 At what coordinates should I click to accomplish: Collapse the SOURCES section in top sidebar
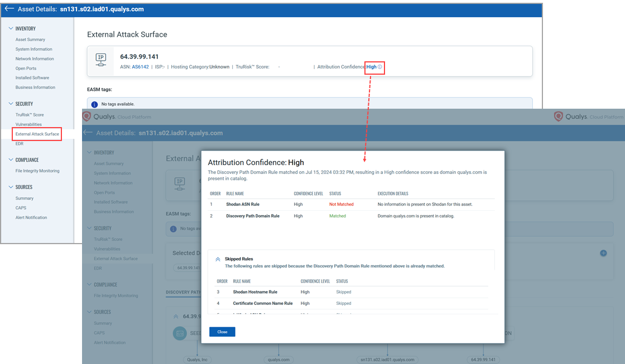[11, 187]
